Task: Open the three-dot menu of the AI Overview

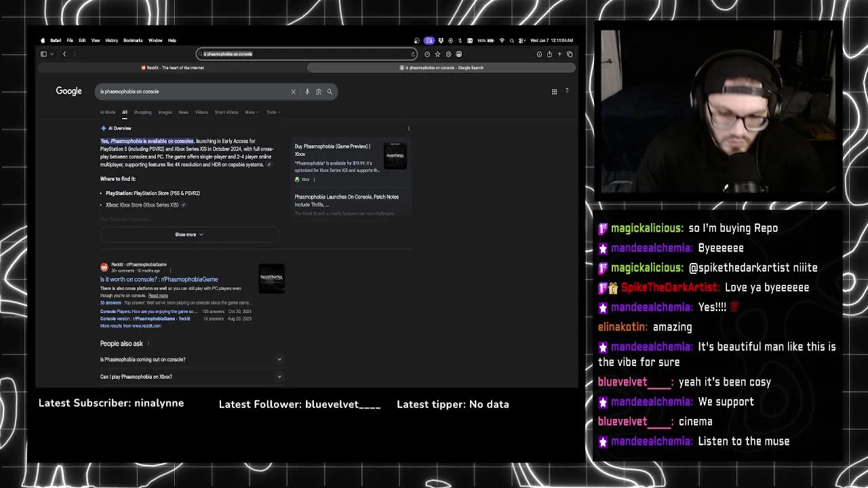Action: pos(408,128)
